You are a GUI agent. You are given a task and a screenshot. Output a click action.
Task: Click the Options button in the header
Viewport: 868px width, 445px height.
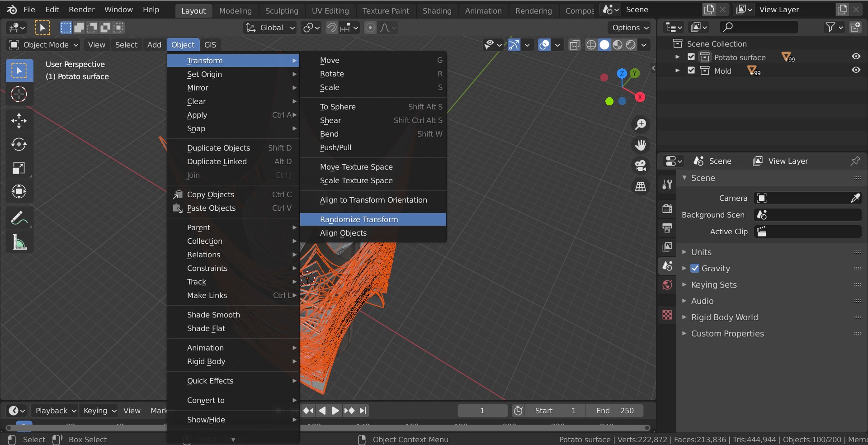pyautogui.click(x=629, y=28)
